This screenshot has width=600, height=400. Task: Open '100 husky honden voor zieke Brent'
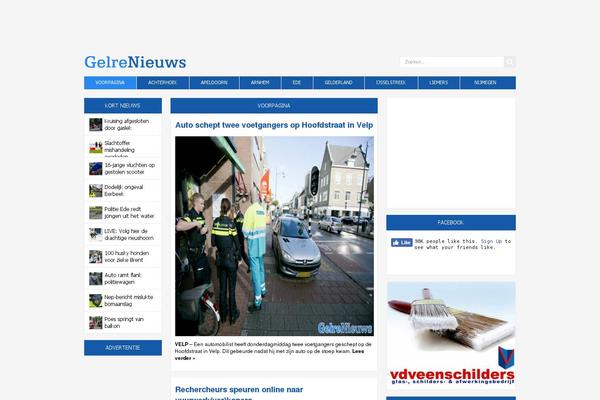pyautogui.click(x=127, y=256)
